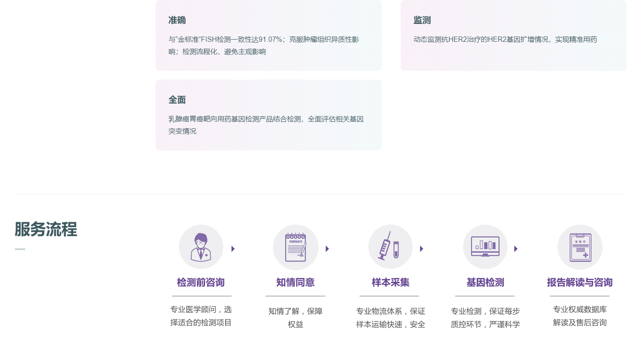Click the test report clipboard icon

pos(580,247)
